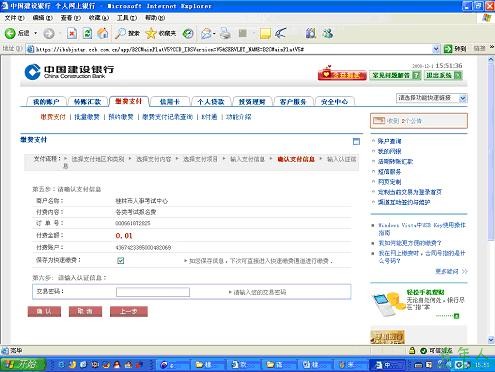The height and width of the screenshot is (372, 495).
Task: Click the 缴费支付记录查询 submenu link
Action: pos(167,117)
